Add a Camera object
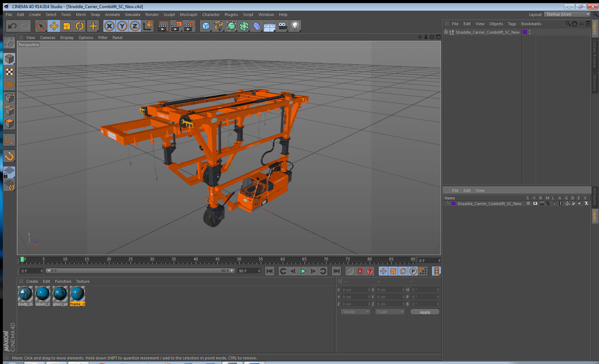 tap(282, 26)
